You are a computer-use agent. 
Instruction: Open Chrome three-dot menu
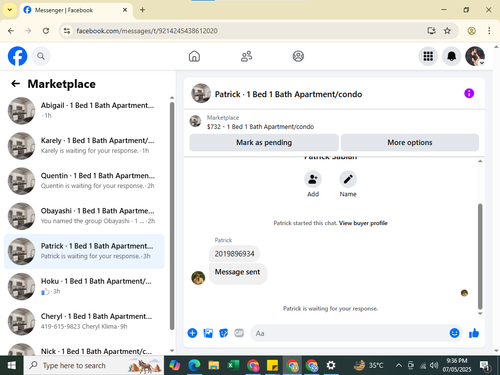point(489,31)
